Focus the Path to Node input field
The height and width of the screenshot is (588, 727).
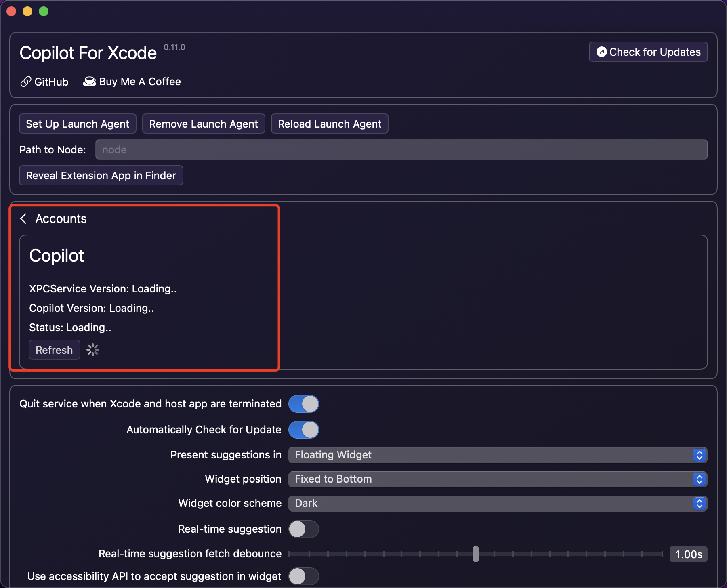pyautogui.click(x=401, y=149)
